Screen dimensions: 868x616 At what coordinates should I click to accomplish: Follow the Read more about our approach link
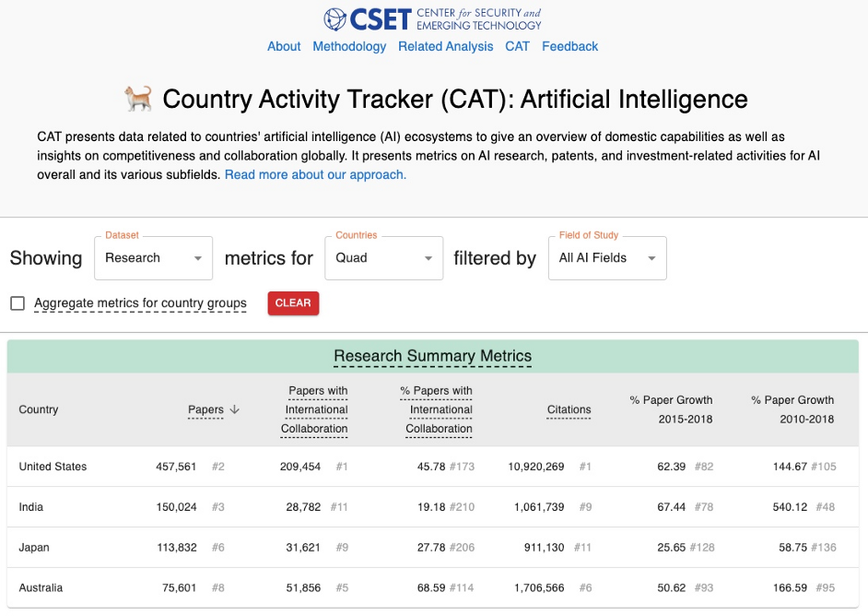pyautogui.click(x=315, y=174)
